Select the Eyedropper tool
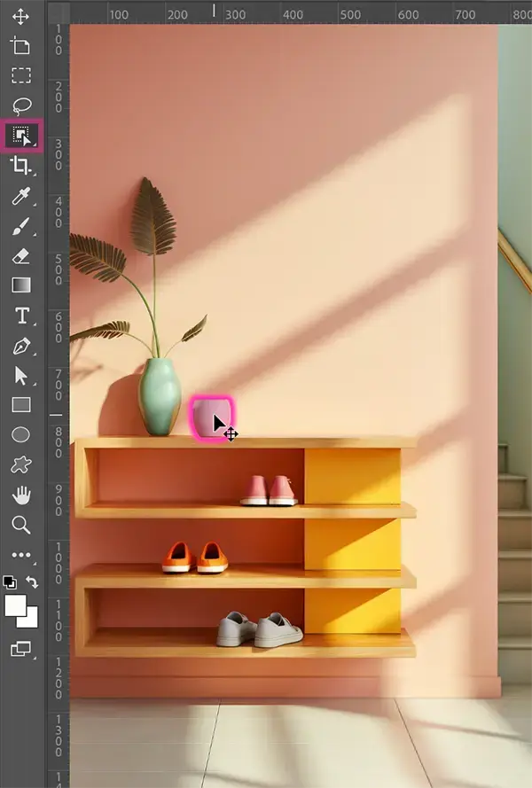Viewport: 532px width, 788px height. (21, 196)
